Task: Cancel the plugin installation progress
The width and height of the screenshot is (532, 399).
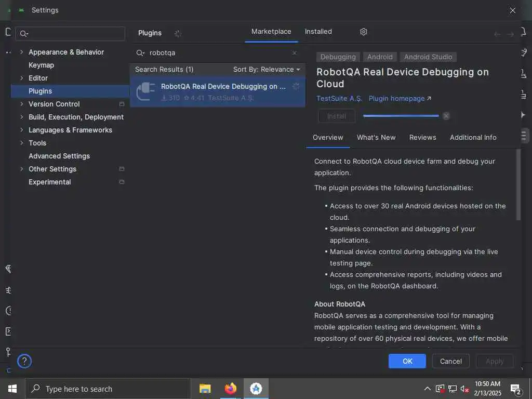Action: (x=446, y=116)
